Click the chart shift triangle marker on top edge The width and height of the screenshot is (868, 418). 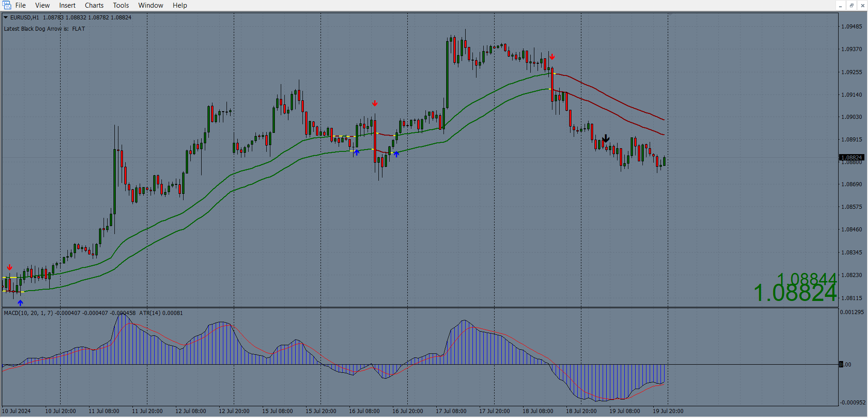tap(670, 14)
